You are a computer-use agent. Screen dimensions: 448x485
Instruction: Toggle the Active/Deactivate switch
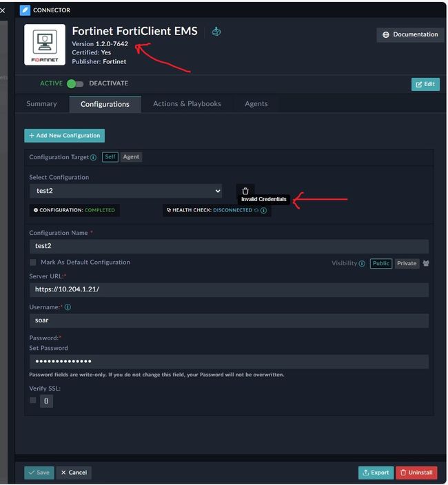[x=75, y=83]
